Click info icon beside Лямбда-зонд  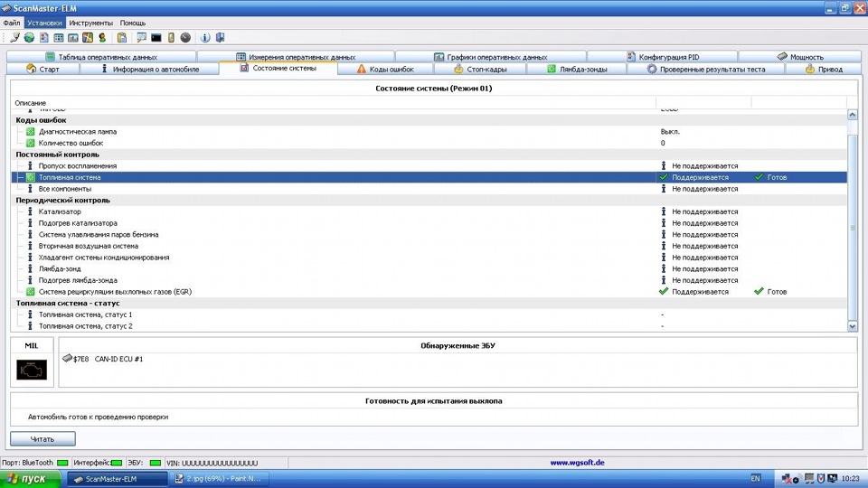coord(31,268)
